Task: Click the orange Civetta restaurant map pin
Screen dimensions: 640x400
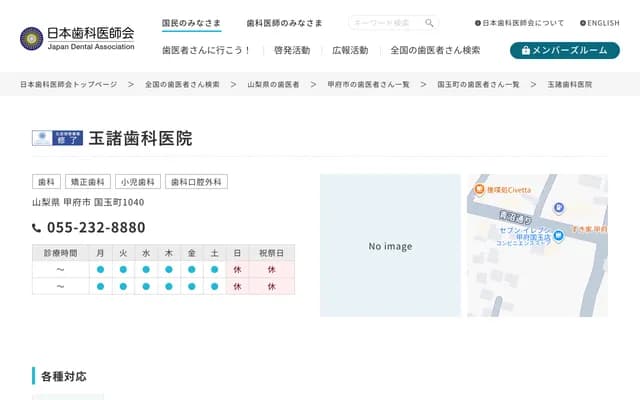Action: (479, 188)
